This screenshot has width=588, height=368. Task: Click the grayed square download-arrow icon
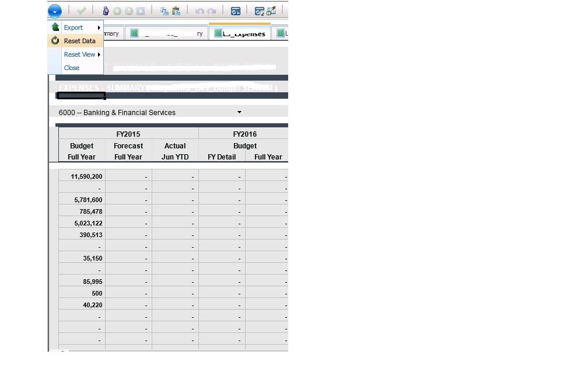click(140, 11)
